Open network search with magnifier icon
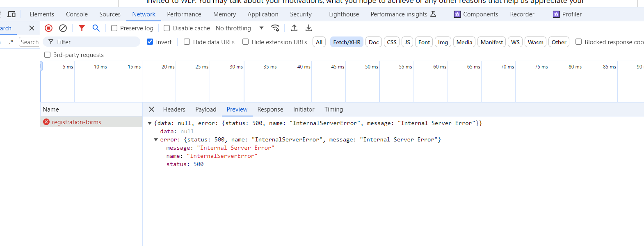 tap(96, 28)
